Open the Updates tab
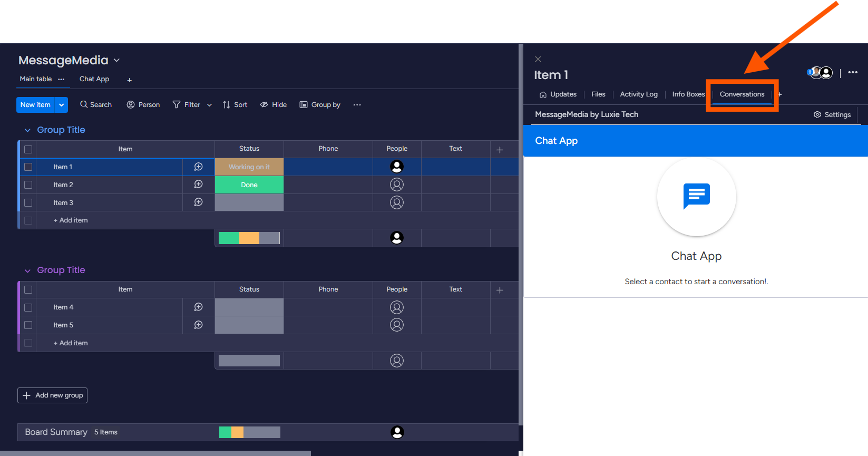The height and width of the screenshot is (456, 868). click(558, 94)
